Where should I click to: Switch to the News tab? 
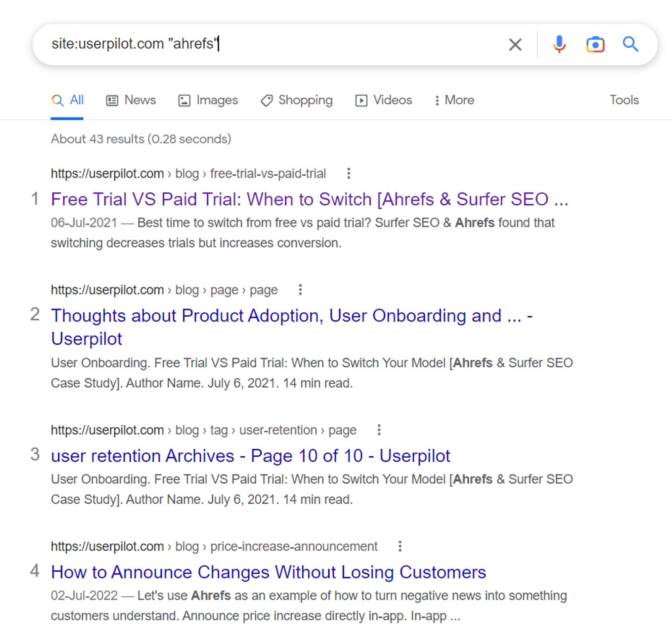pos(131,100)
